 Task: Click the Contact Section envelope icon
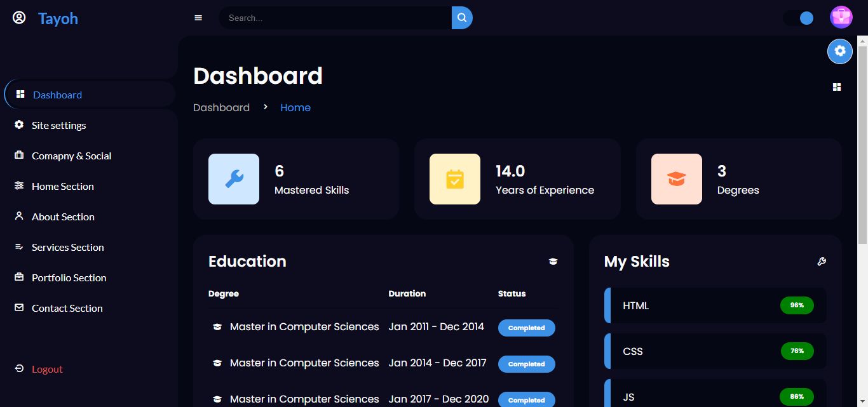(19, 307)
